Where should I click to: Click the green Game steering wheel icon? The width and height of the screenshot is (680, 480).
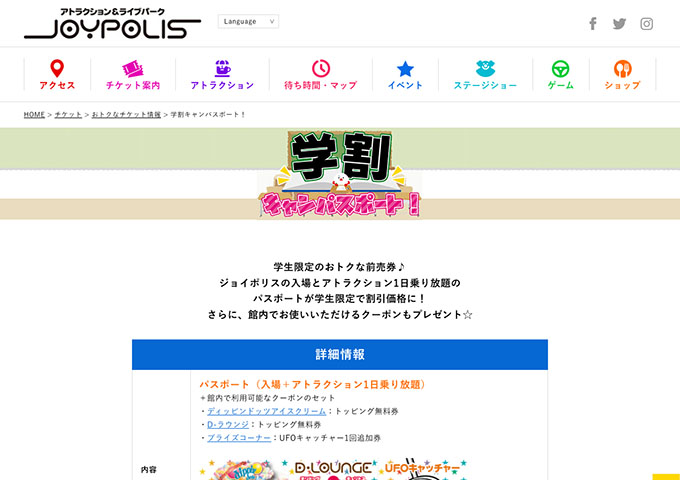pos(560,69)
